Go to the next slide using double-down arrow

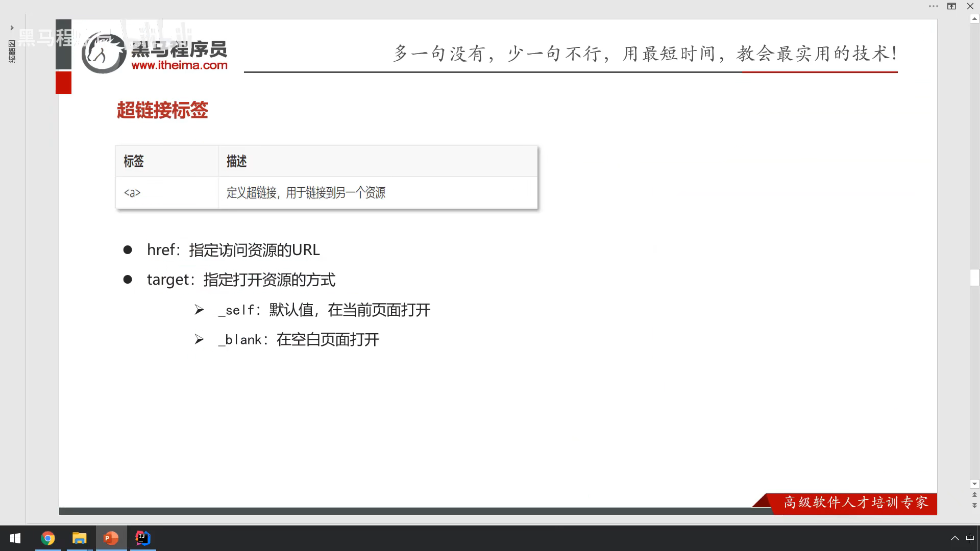(x=974, y=505)
